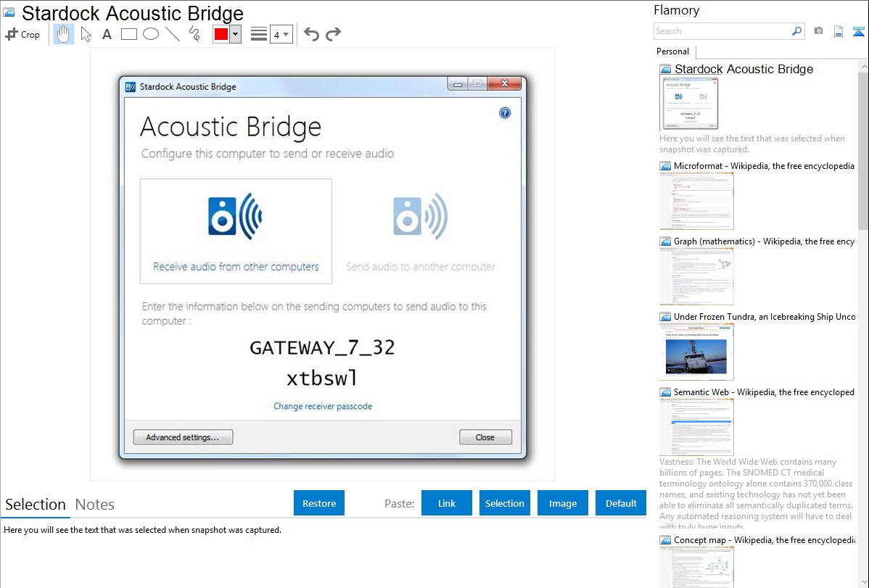
Task: Click the GATEWAY_7_32 computer name
Action: point(322,347)
